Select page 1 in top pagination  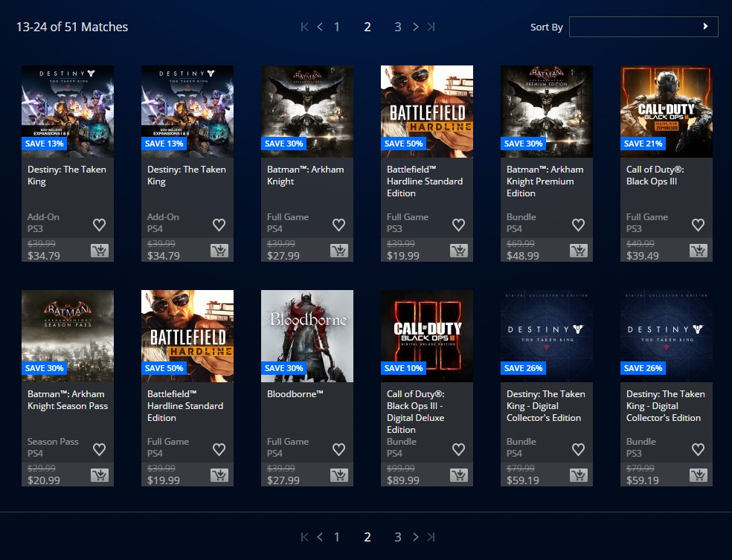(337, 27)
